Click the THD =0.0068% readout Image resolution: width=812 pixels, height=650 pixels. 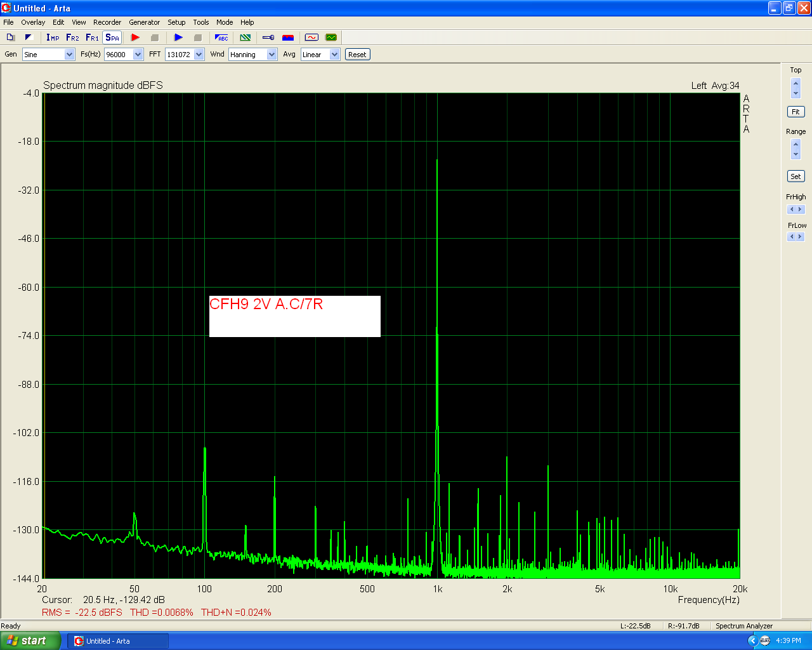(x=162, y=613)
